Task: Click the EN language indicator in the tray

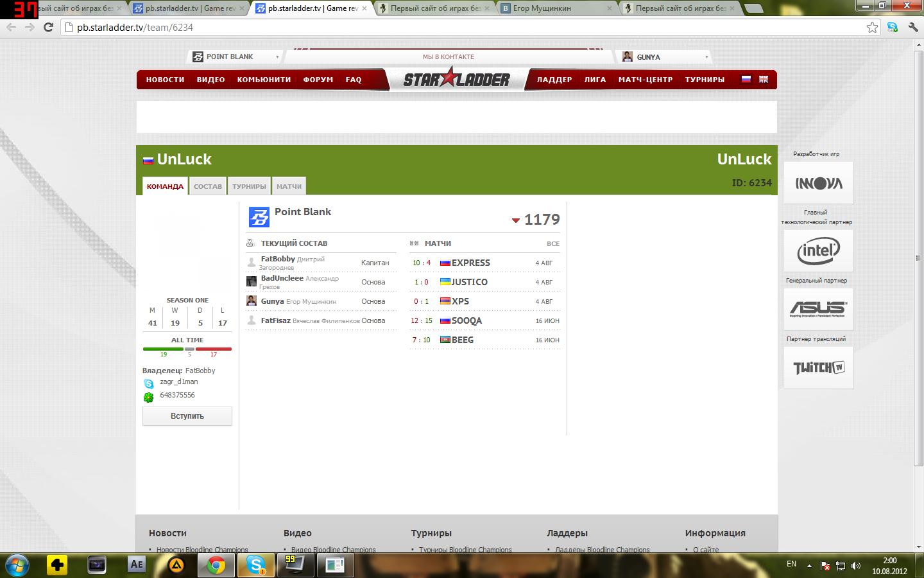Action: click(x=791, y=564)
